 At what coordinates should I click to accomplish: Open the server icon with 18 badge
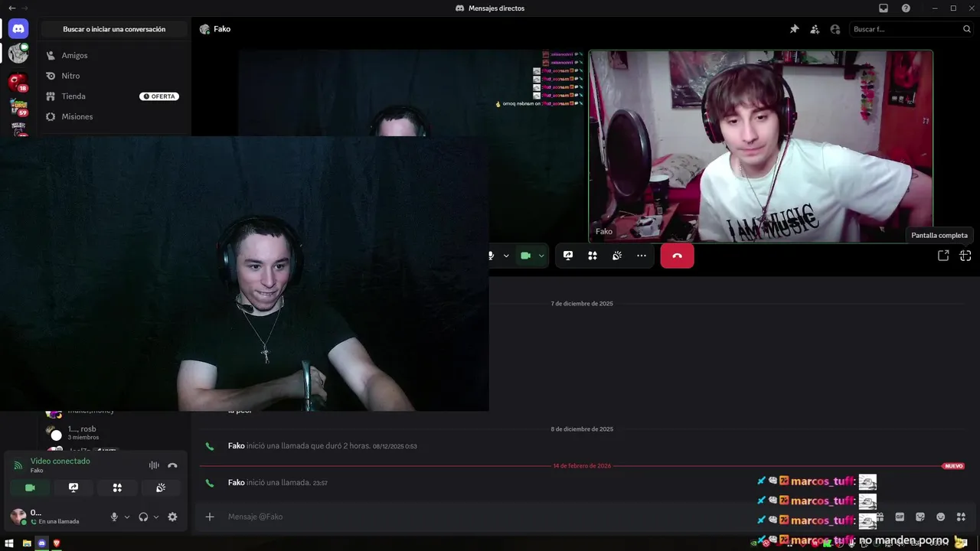(x=18, y=81)
